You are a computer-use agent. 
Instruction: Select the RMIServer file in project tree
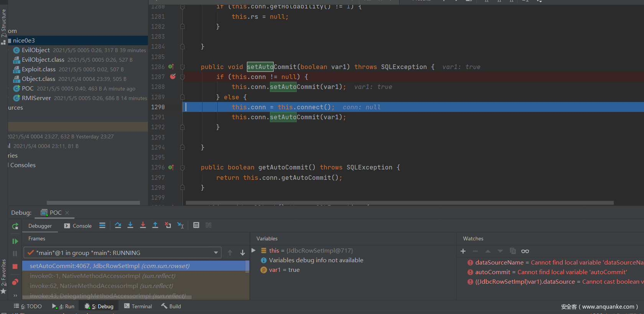pos(36,98)
